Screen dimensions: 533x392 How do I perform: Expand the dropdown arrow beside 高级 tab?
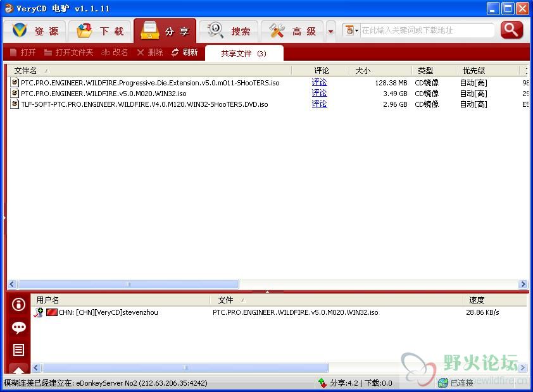click(330, 32)
